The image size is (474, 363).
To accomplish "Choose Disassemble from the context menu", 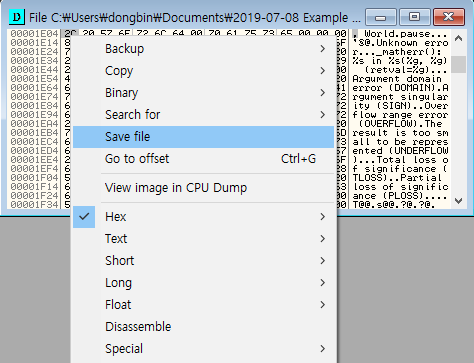I will [203, 327].
